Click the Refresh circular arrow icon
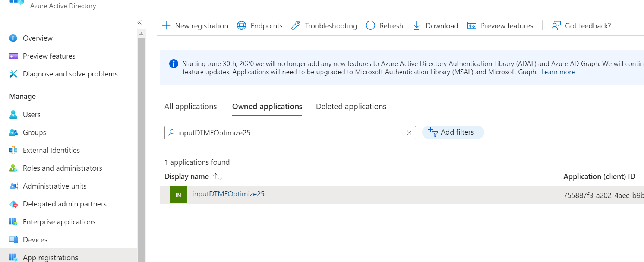The width and height of the screenshot is (644, 262). click(x=370, y=25)
